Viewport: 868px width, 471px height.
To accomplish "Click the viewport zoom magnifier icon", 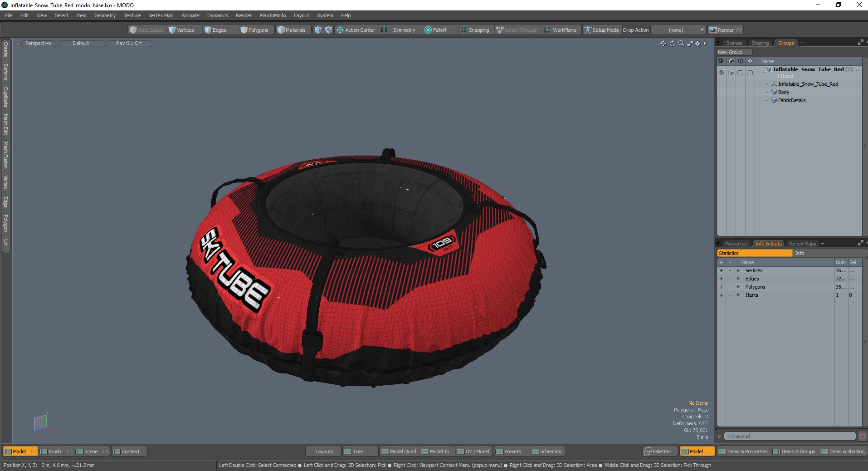I will (x=681, y=44).
